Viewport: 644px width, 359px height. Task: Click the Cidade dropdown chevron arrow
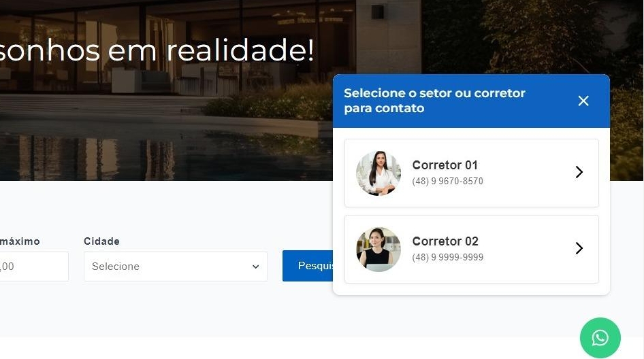(255, 267)
